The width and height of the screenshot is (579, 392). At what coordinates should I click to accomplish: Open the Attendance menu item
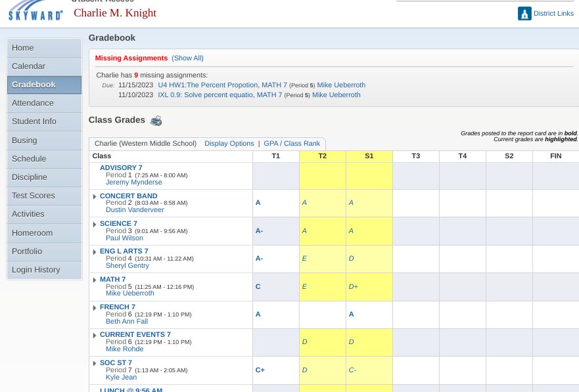[x=33, y=103]
